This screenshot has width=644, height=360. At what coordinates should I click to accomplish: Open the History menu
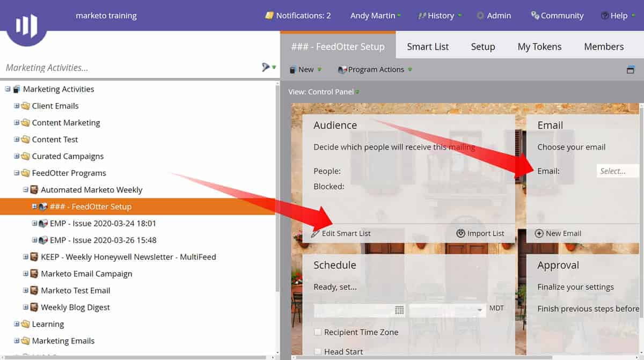[x=440, y=16]
